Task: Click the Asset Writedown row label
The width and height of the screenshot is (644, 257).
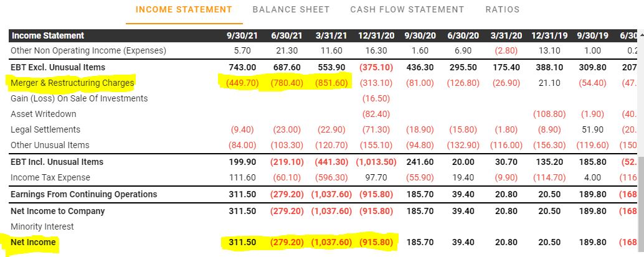Action: [x=44, y=114]
